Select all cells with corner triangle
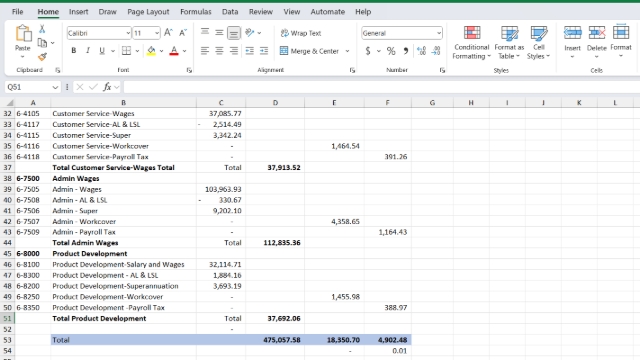 click(9, 103)
